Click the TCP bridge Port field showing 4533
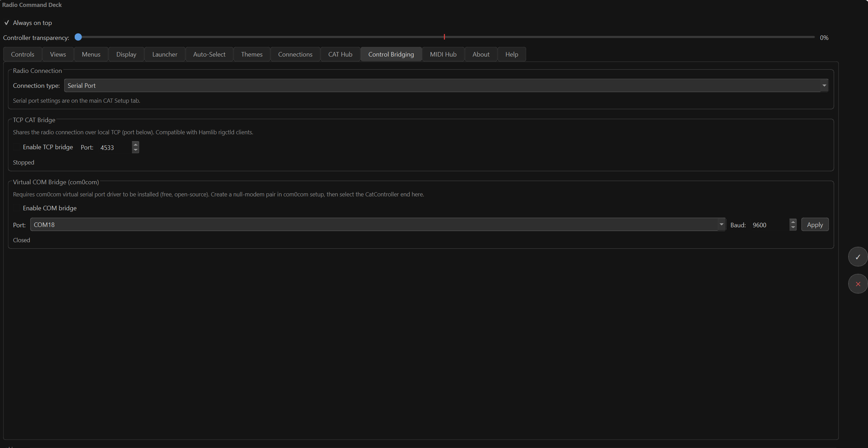Viewport: 868px width, 448px height. coord(115,147)
